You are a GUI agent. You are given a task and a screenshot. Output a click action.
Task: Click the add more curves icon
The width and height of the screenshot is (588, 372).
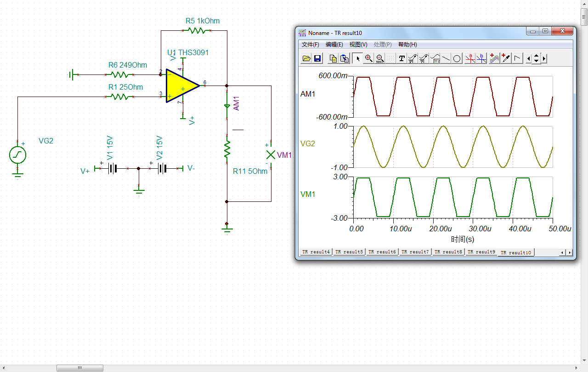[x=494, y=58]
